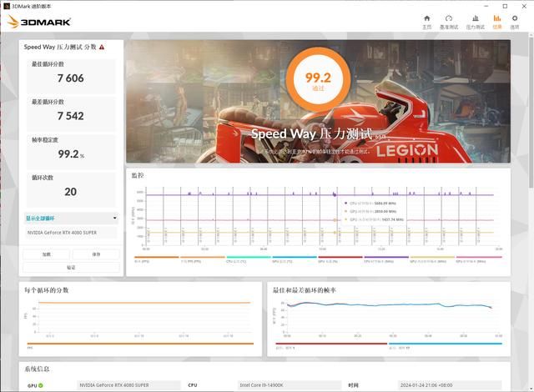534x392 pixels.
Task: Open the Stress Tests (压力测试) tab
Action: (475, 23)
